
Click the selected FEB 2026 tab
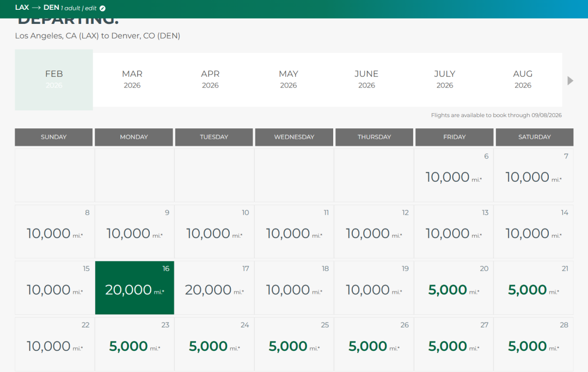pos(54,79)
